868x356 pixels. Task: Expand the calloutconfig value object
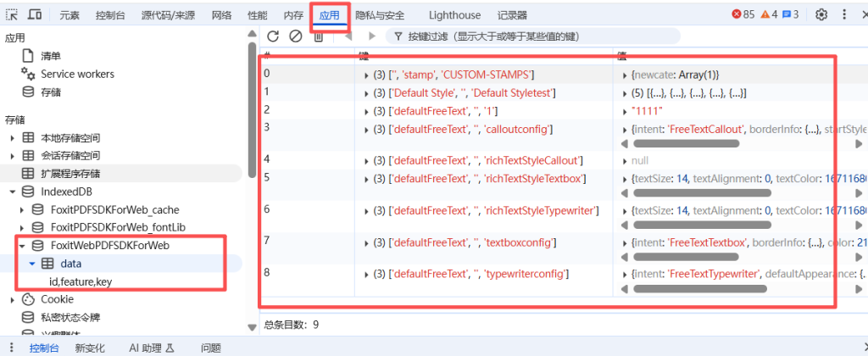626,129
